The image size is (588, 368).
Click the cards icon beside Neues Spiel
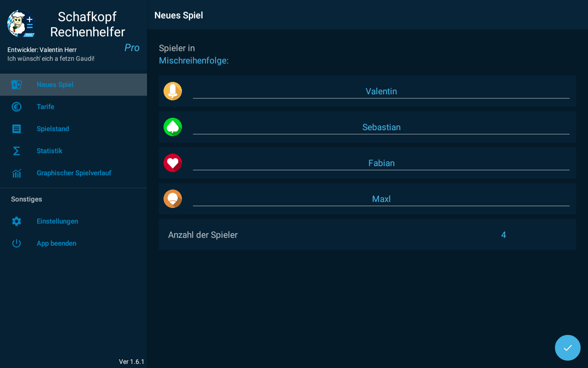pos(17,85)
